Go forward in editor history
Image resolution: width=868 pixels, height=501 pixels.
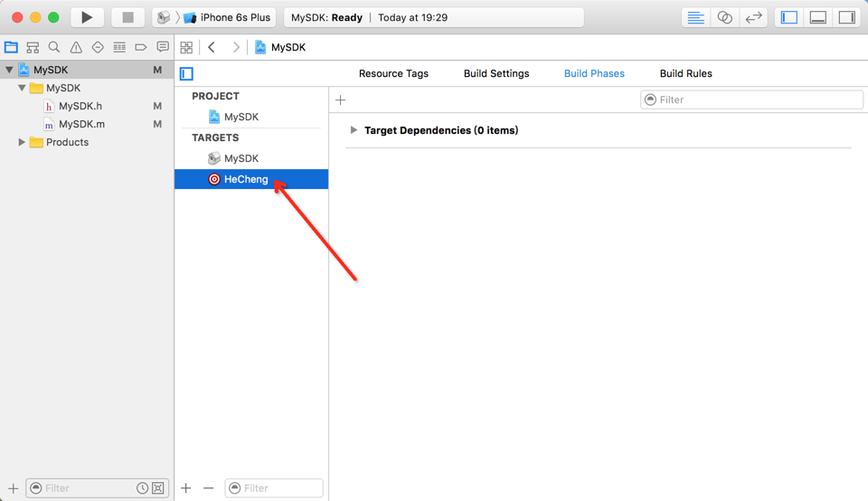pyautogui.click(x=236, y=47)
